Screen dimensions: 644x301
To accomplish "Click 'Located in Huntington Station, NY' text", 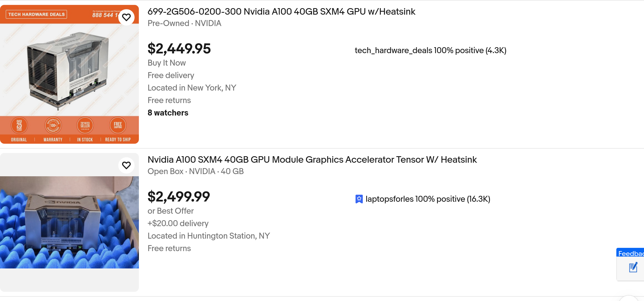I will click(x=209, y=236).
